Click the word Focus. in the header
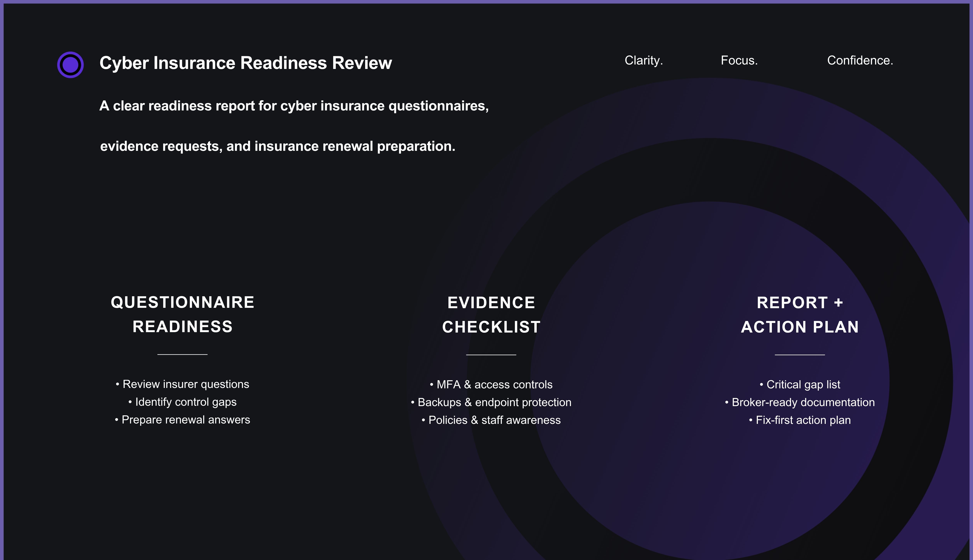Viewport: 973px width, 560px height. click(739, 60)
